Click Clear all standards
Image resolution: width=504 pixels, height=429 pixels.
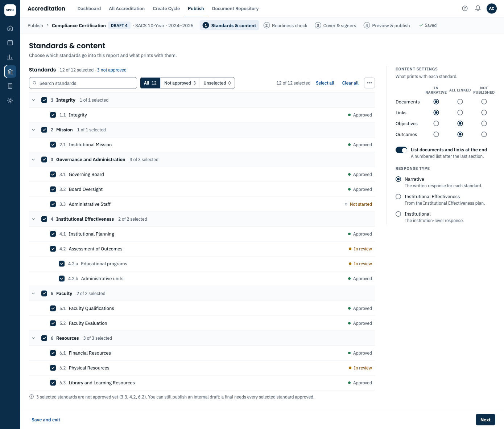(x=350, y=83)
